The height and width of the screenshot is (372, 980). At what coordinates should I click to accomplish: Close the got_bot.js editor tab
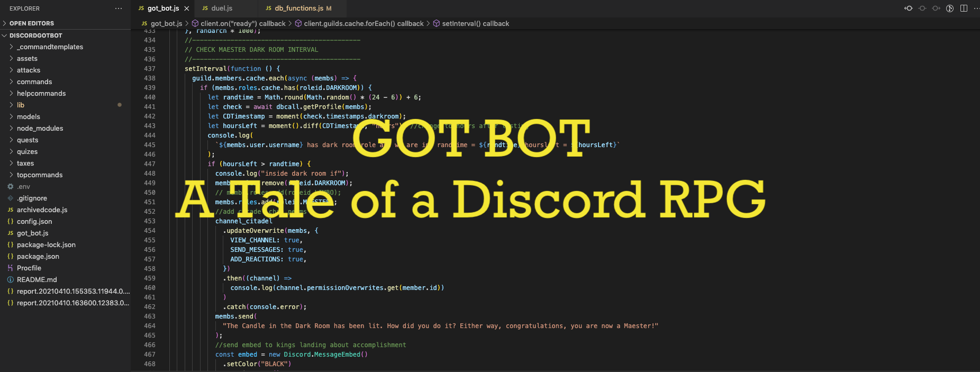186,8
